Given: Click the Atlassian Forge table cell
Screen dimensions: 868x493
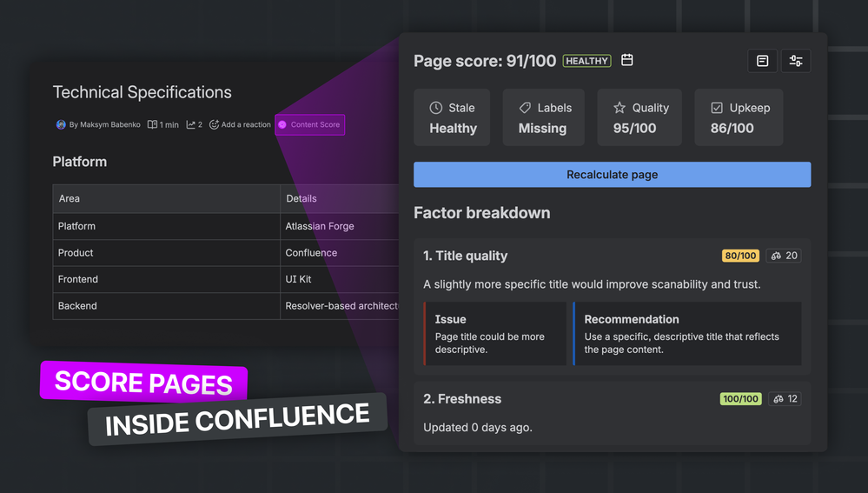Looking at the screenshot, I should point(340,227).
